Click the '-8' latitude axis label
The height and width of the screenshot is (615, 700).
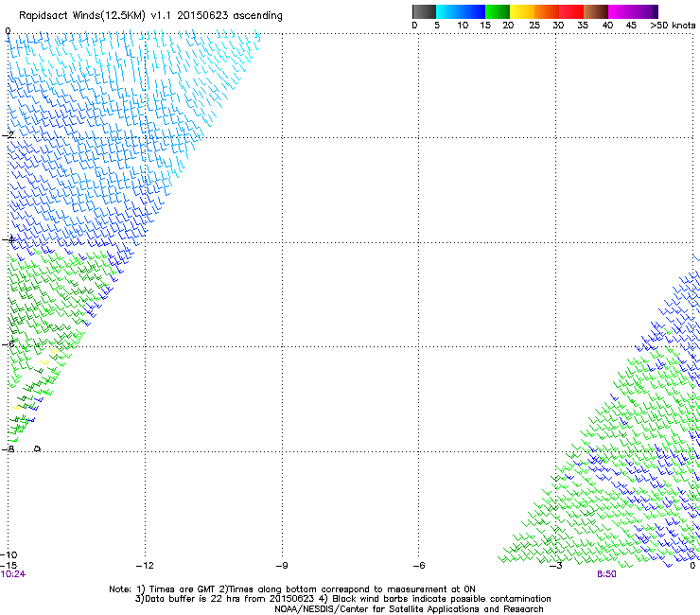[8, 449]
